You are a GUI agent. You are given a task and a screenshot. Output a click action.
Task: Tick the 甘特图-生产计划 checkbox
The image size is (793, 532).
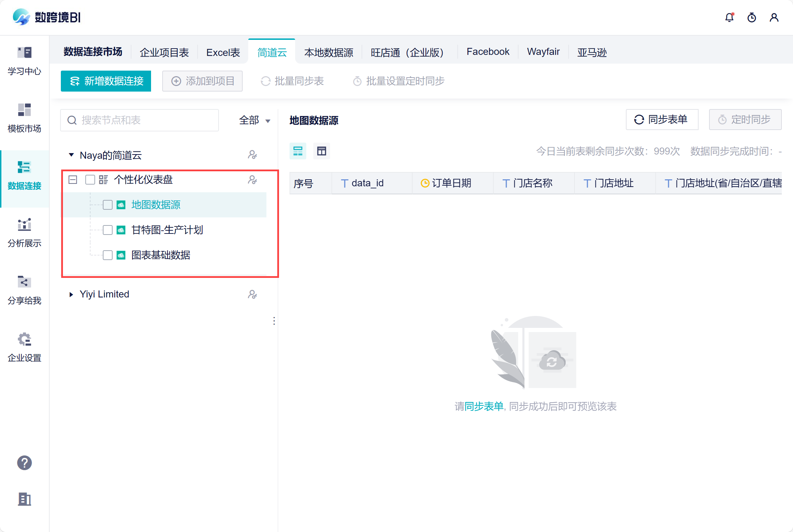tap(108, 230)
